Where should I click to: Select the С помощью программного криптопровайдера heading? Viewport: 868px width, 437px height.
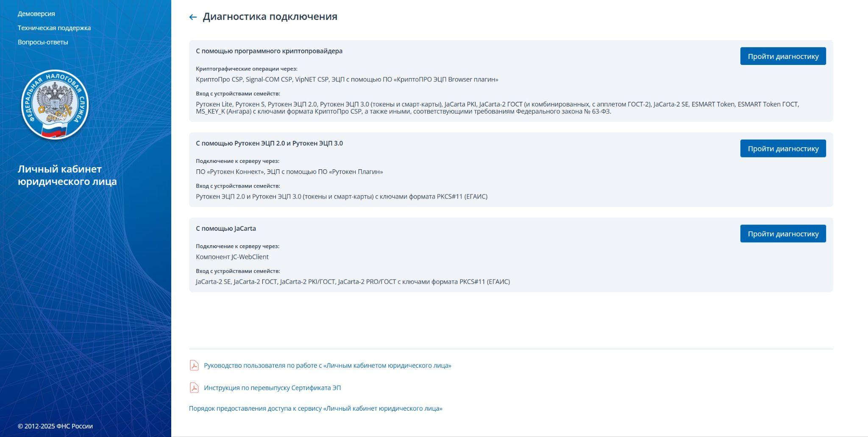click(x=269, y=51)
